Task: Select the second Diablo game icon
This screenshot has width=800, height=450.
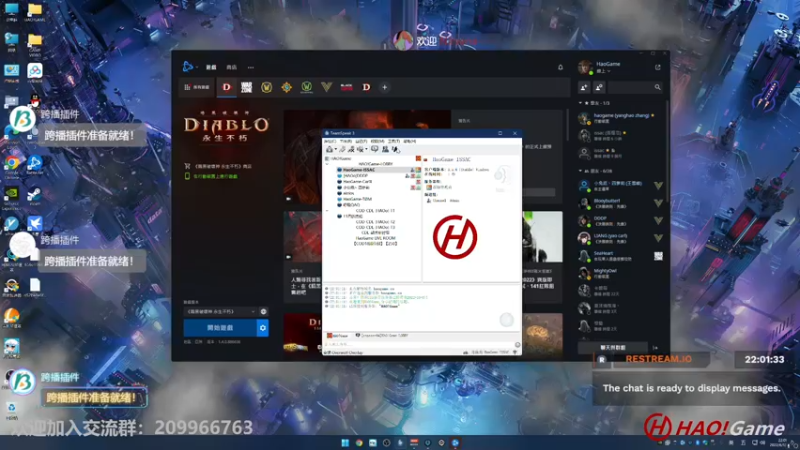Action: click(366, 87)
